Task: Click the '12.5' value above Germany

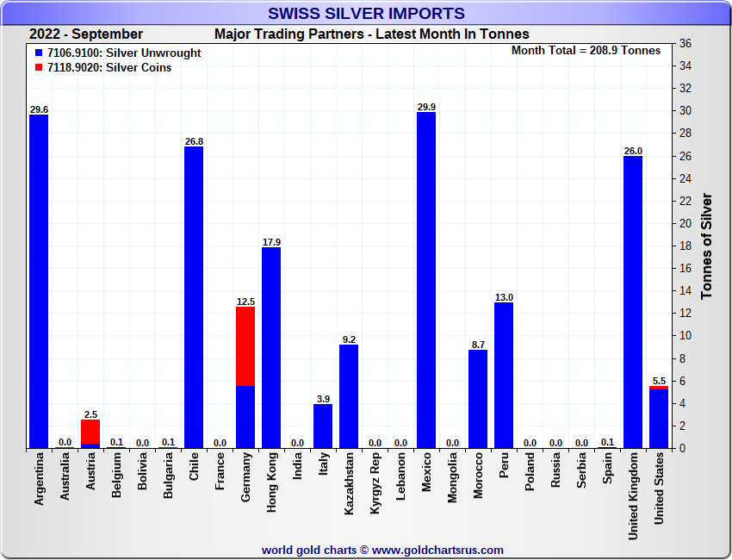Action: (x=245, y=302)
